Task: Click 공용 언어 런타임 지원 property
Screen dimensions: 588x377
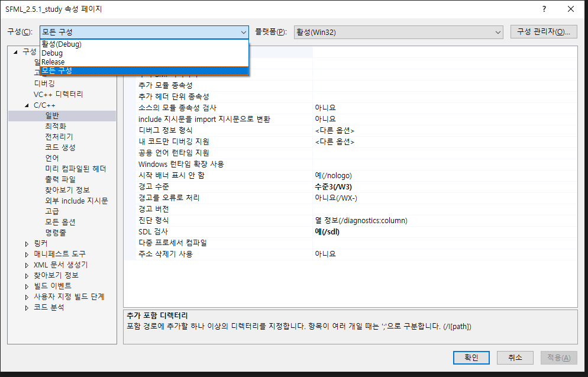Action: 174,153
